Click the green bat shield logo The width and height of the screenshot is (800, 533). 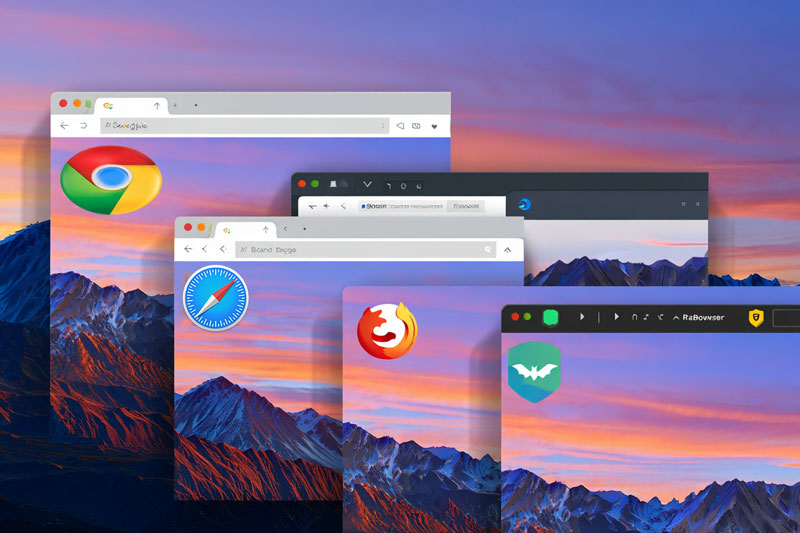point(534,371)
